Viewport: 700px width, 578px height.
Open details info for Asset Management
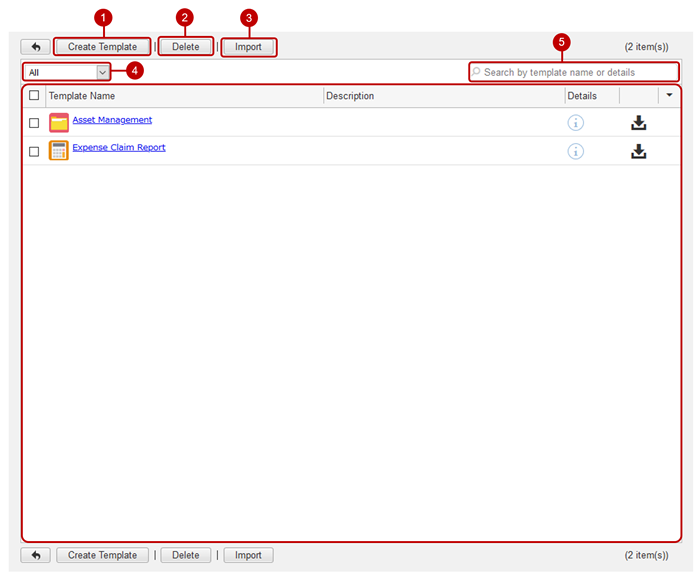(576, 123)
